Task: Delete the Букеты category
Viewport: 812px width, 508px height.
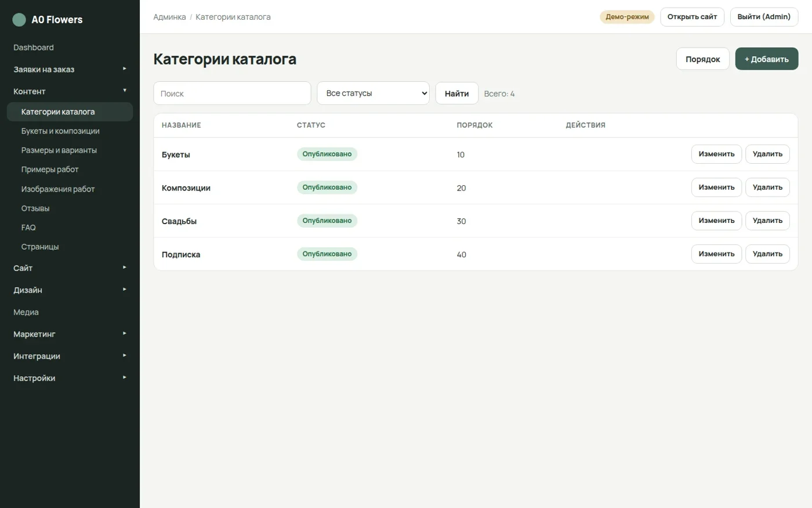Action: click(x=767, y=154)
